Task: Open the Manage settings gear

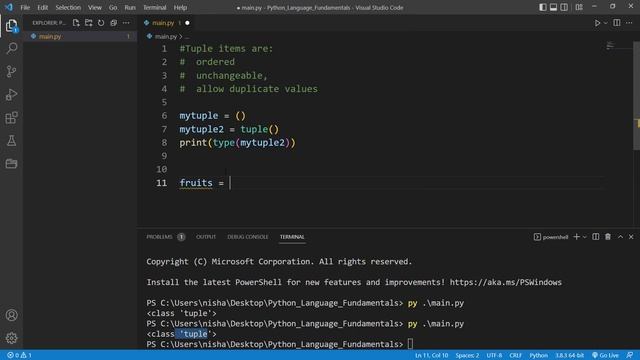Action: click(x=11, y=338)
